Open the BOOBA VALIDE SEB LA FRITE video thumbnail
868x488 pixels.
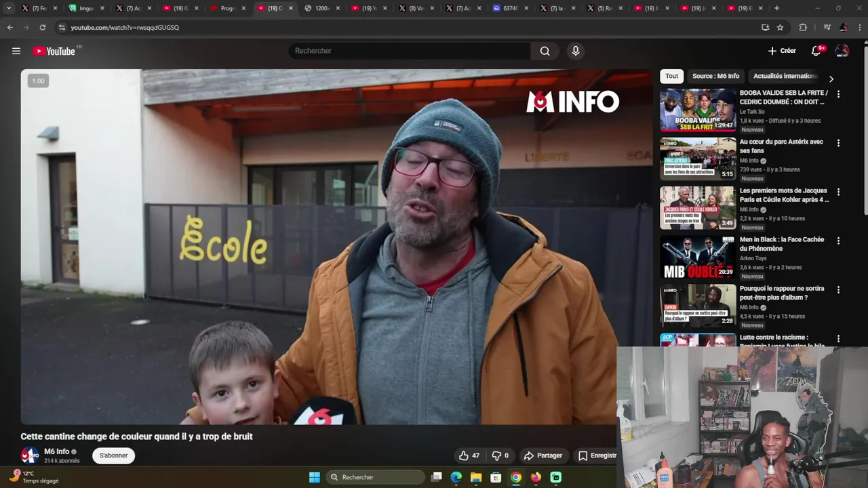click(698, 110)
